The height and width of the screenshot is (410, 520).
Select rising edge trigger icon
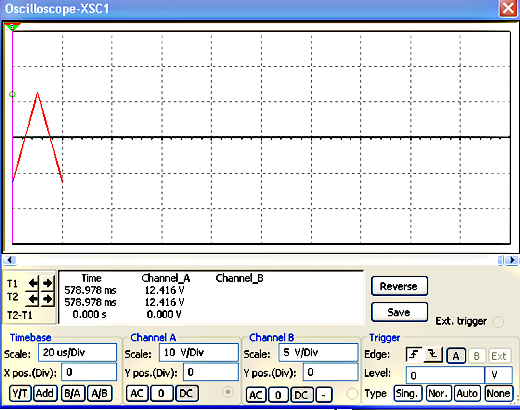pyautogui.click(x=414, y=355)
